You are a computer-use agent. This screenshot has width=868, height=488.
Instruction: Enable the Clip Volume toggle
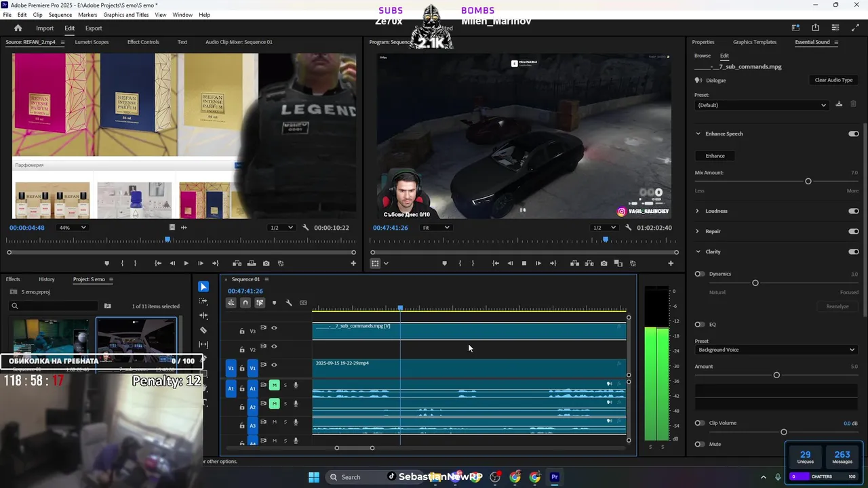(699, 423)
